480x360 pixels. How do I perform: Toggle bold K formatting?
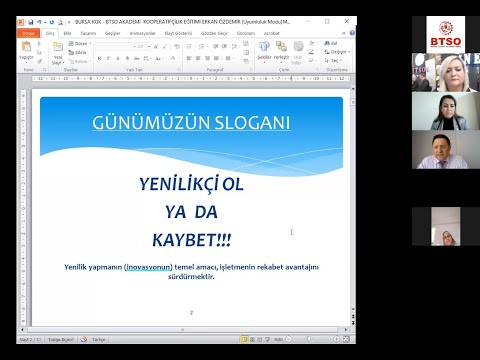click(x=99, y=58)
